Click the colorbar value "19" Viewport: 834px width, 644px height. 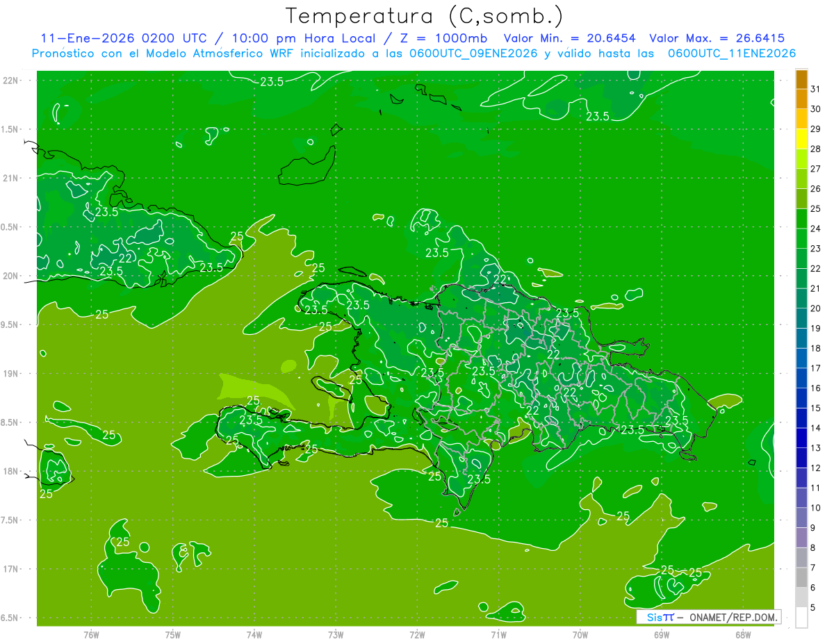click(815, 328)
